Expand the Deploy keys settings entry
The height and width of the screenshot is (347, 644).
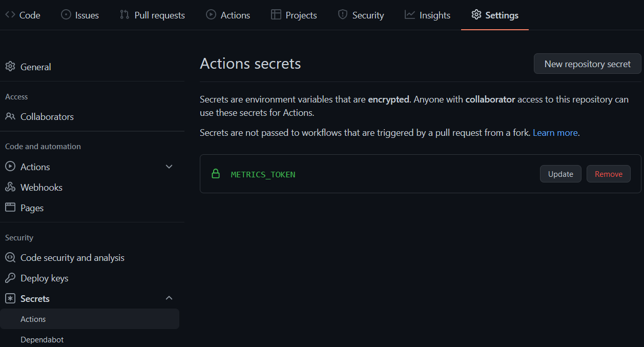44,278
